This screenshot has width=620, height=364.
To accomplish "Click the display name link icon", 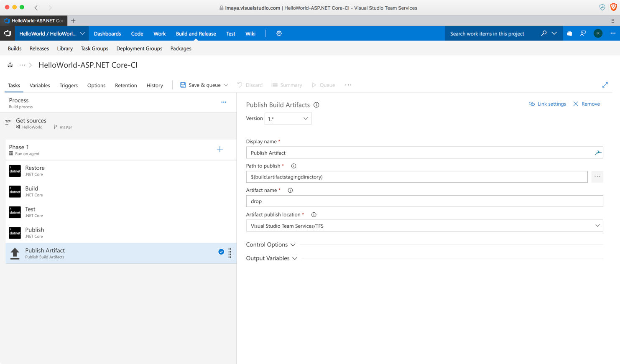I will click(598, 153).
